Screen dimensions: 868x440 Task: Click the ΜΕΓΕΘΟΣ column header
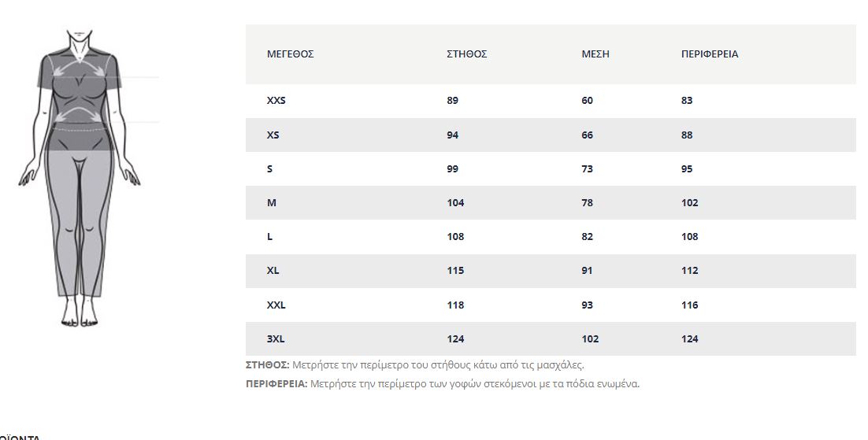point(290,54)
